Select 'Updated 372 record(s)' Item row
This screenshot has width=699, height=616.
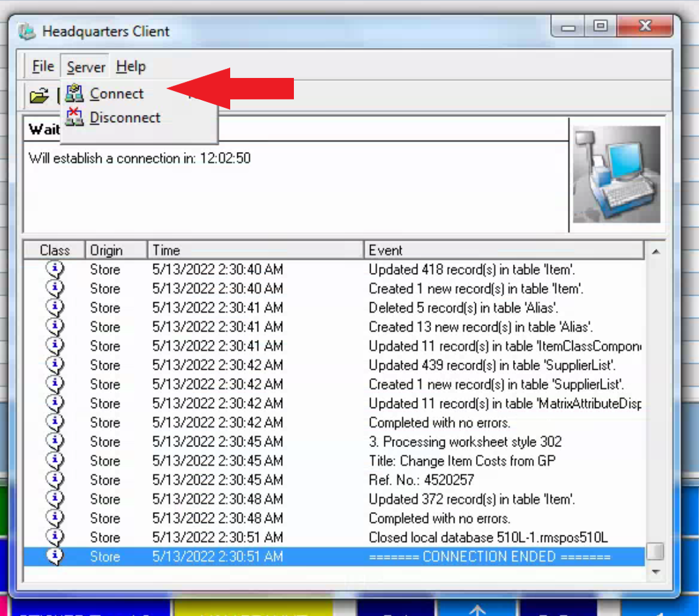point(334,499)
